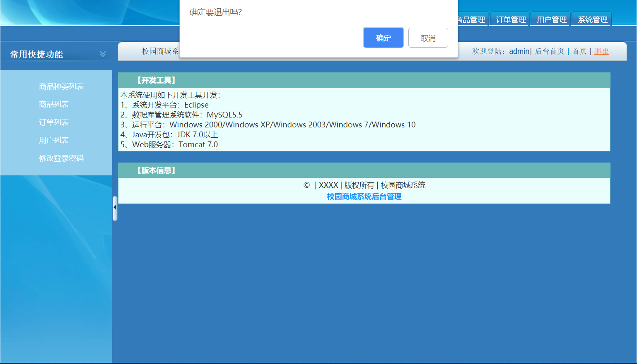Click the line mentioning JDK 7.0以上
The image size is (637, 364).
click(x=169, y=135)
